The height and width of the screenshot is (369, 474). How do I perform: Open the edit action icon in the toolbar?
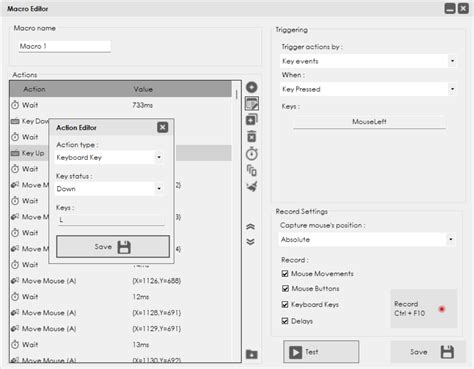pyautogui.click(x=252, y=104)
